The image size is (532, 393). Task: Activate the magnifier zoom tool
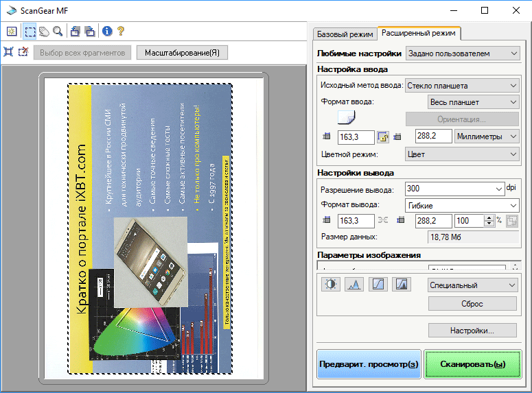pos(58,31)
